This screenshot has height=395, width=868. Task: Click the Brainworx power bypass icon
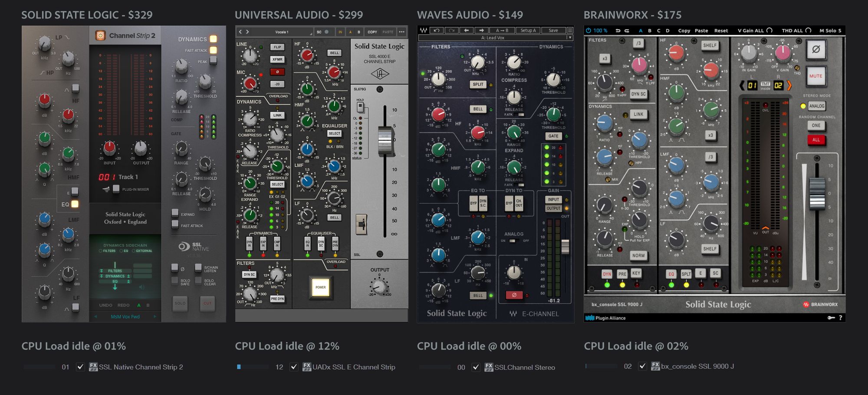click(x=589, y=30)
